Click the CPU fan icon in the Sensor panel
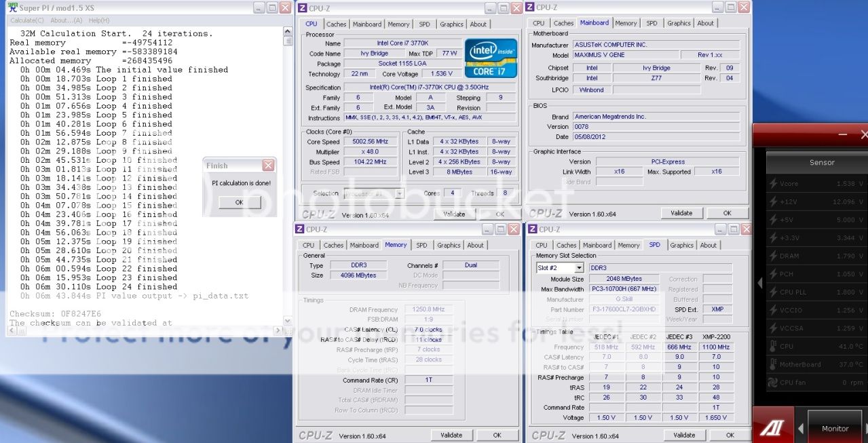 [772, 383]
